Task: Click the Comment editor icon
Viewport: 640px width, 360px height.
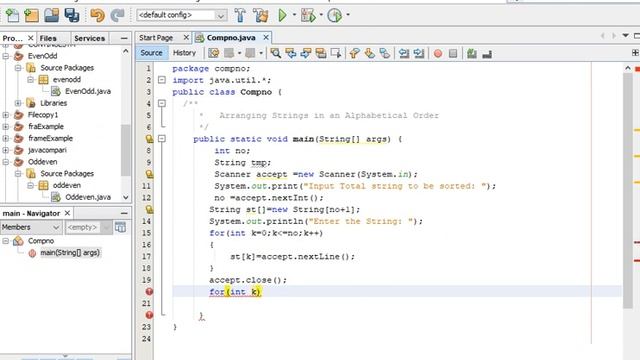Action: coord(472,53)
